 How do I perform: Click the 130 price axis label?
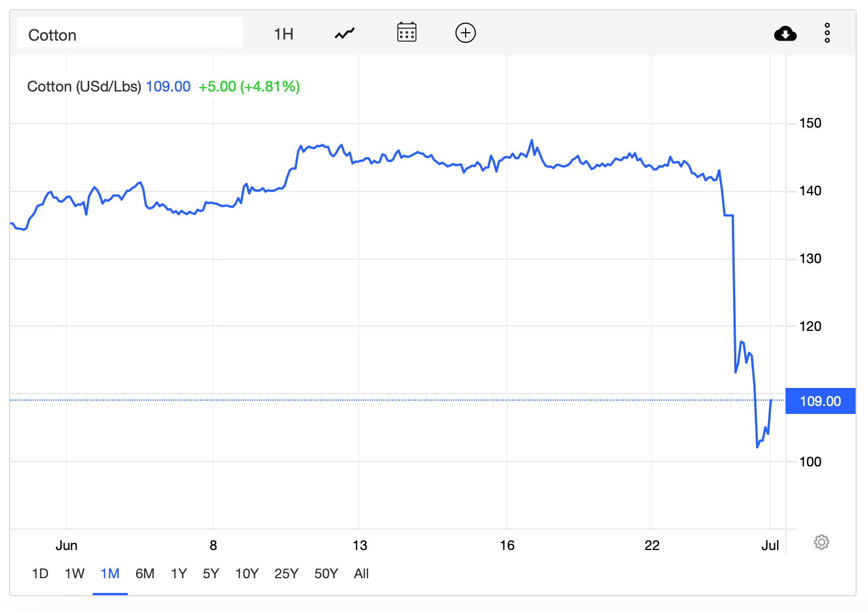tap(810, 259)
